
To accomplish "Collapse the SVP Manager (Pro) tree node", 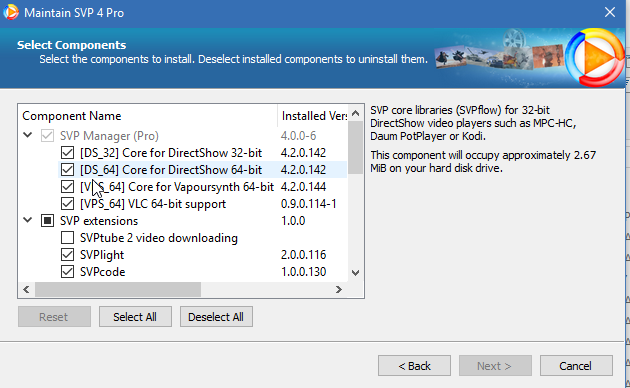I will (27, 135).
